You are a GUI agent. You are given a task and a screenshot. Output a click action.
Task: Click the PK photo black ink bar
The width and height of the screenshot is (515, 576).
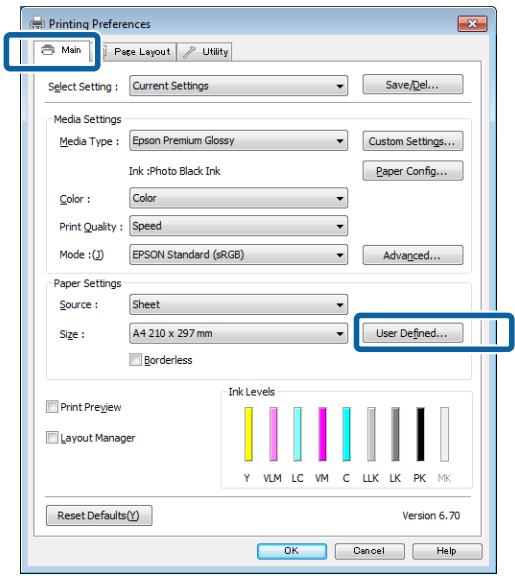pos(420,434)
